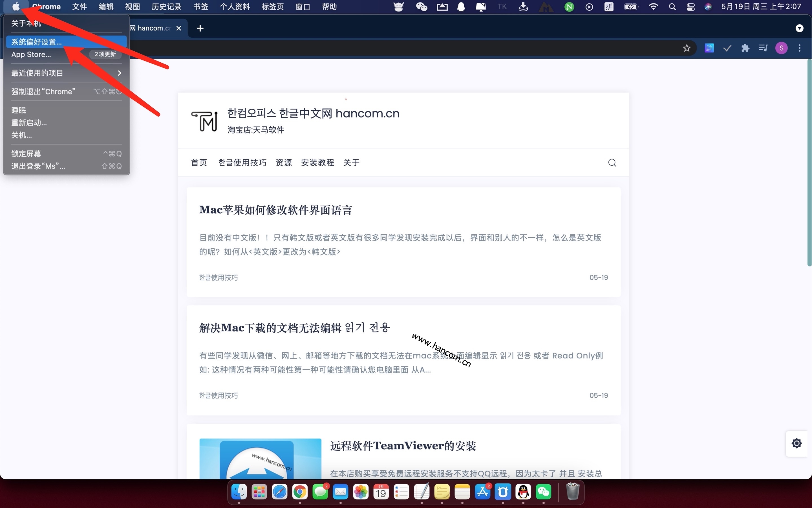Open a new Chrome tab with plus button
This screenshot has height=508, width=812.
click(x=200, y=28)
